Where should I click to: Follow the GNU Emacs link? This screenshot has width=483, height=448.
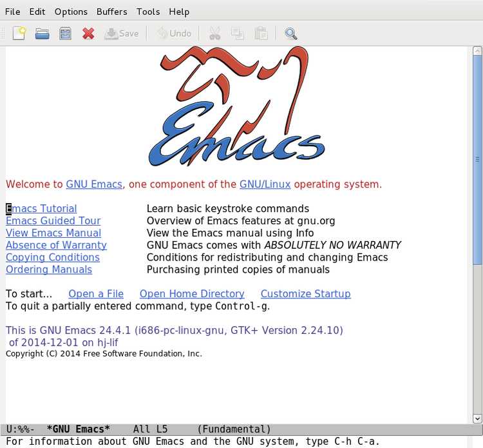pyautogui.click(x=94, y=184)
